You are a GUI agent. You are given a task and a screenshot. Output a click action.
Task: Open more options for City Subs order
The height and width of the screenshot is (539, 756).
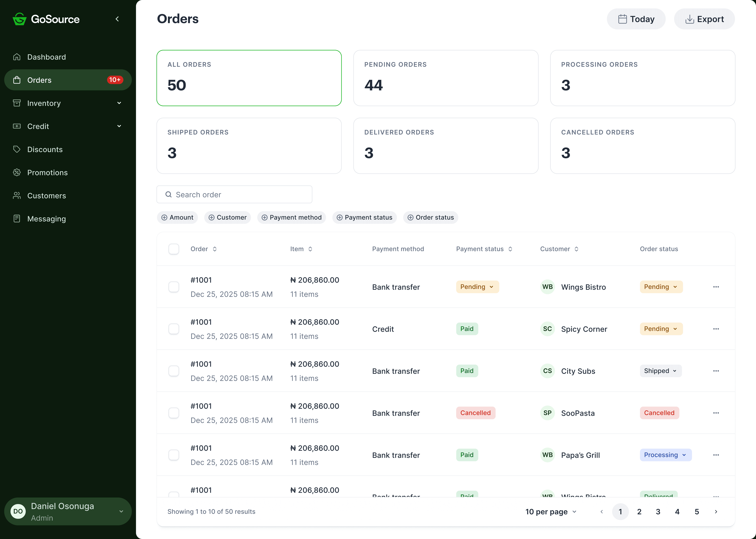716,371
